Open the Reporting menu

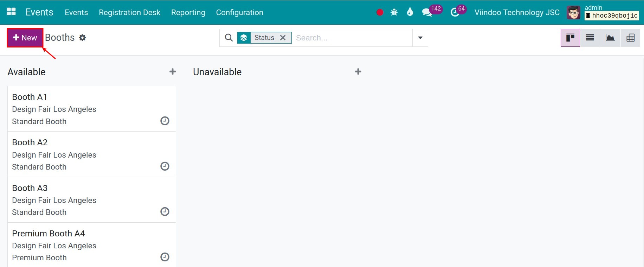[x=188, y=12]
